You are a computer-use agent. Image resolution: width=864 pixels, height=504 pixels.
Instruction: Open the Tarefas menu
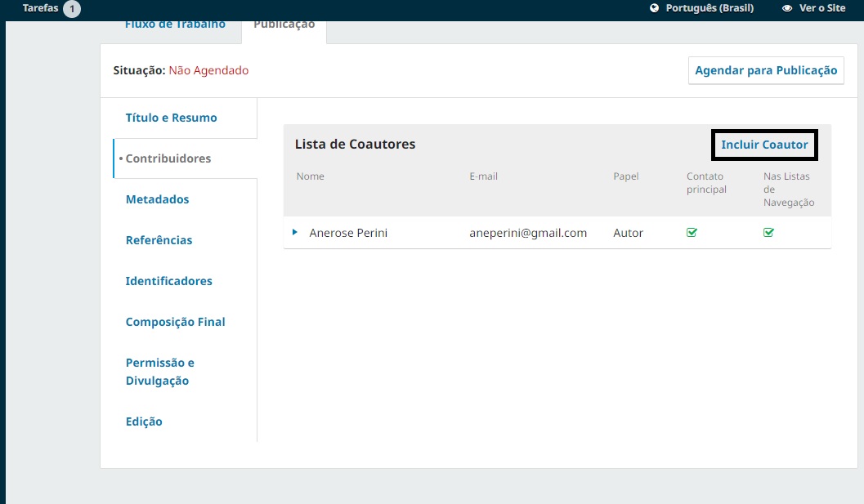[x=40, y=8]
